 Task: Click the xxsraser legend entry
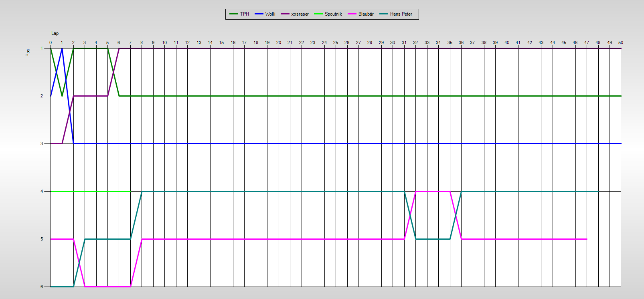coord(295,14)
